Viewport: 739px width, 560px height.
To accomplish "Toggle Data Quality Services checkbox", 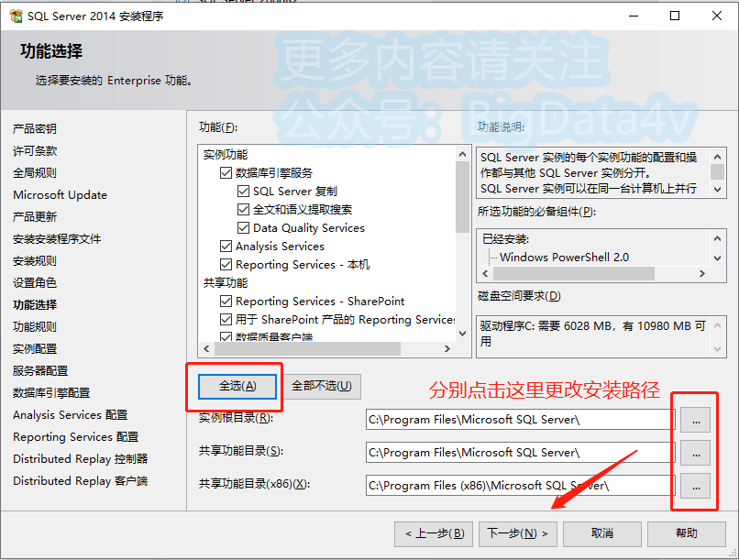I will tap(243, 228).
